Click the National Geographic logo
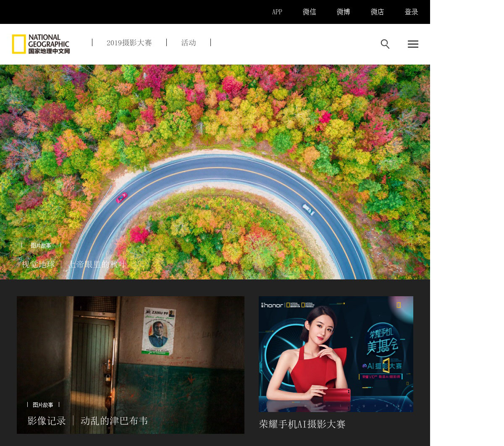The height and width of the screenshot is (446, 504). [41, 44]
